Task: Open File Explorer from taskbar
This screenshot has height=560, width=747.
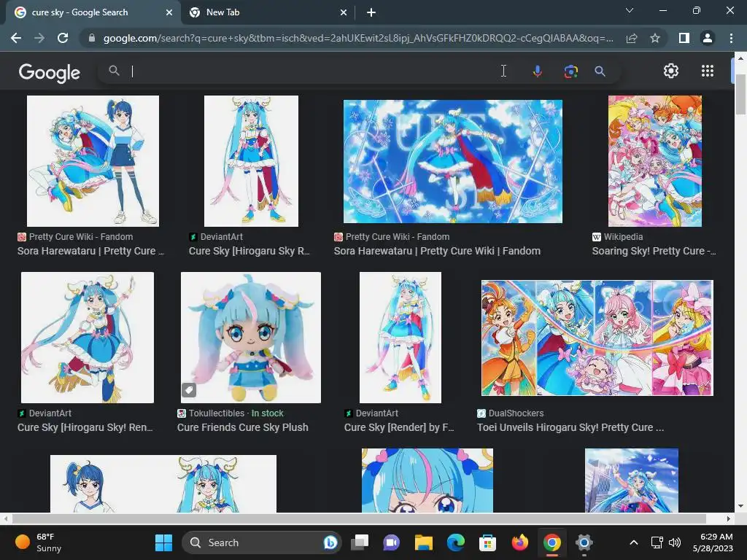Action: pos(424,542)
